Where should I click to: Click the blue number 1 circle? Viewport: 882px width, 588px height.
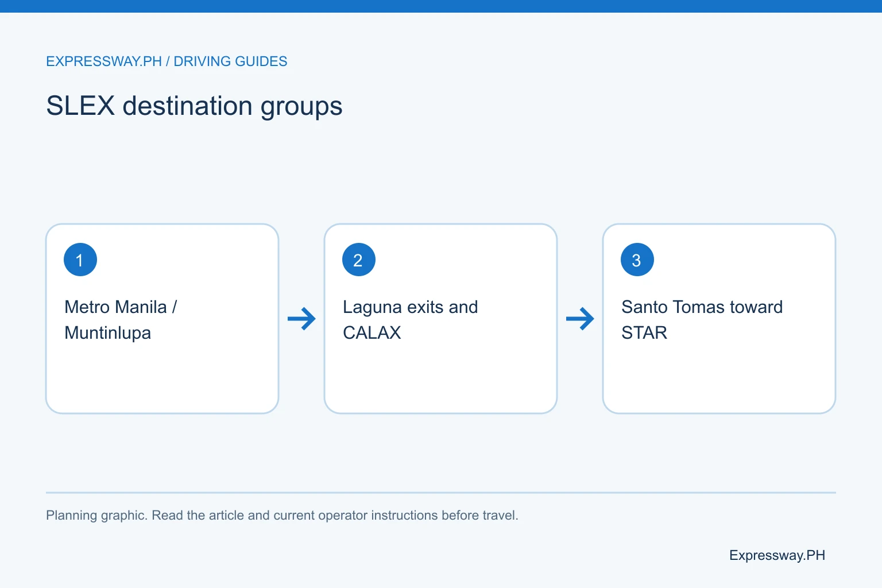(x=80, y=260)
